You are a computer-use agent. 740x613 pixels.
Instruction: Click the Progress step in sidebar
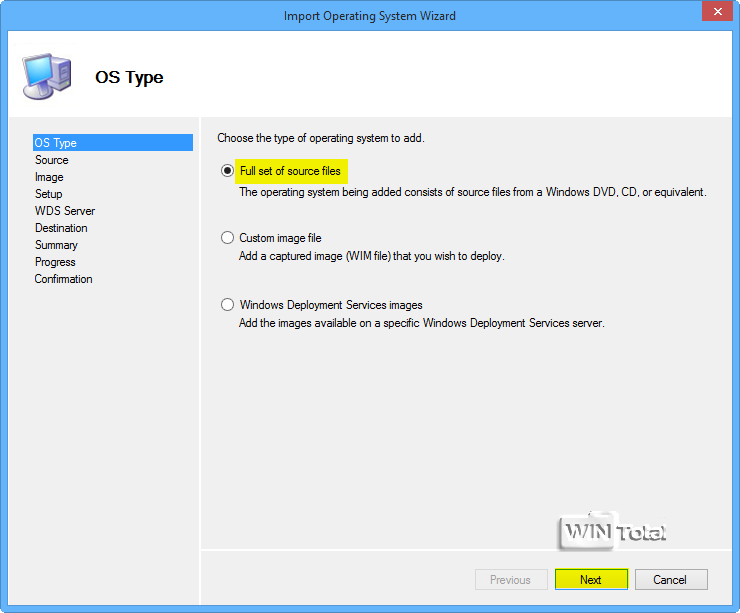55,262
